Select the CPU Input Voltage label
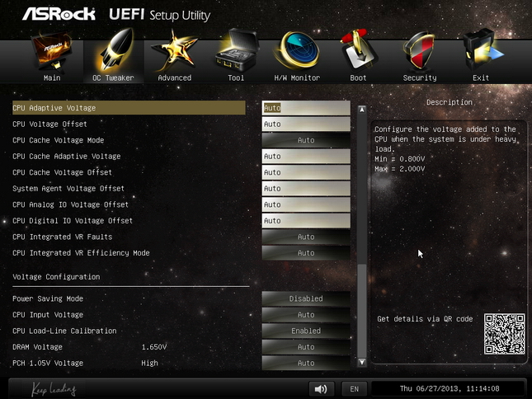This screenshot has height=399, width=532. (48, 315)
